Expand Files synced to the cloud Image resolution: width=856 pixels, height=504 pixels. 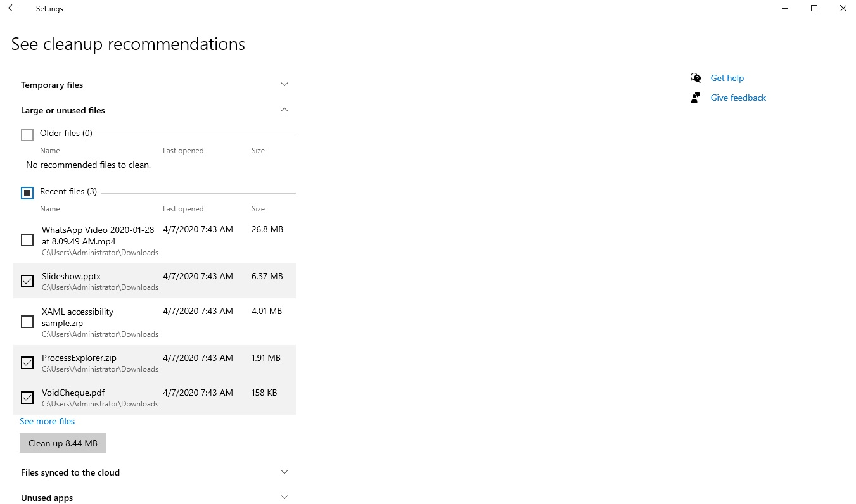tap(284, 472)
